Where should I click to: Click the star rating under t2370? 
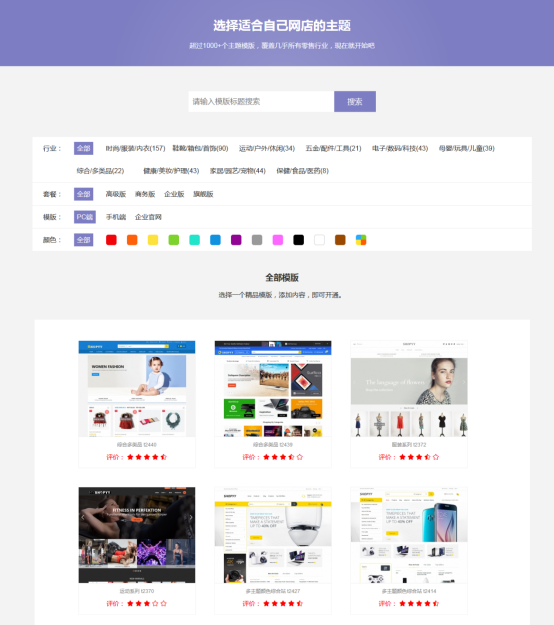tap(147, 603)
